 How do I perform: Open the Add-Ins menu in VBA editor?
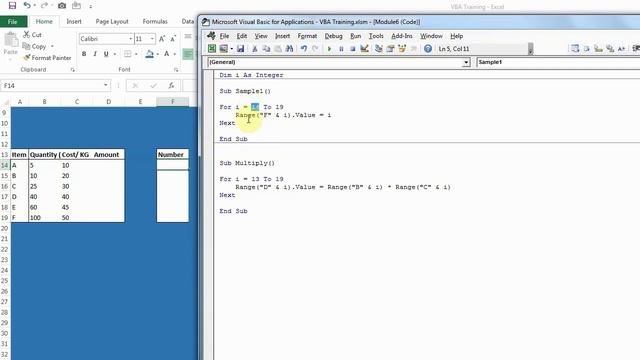click(x=402, y=36)
